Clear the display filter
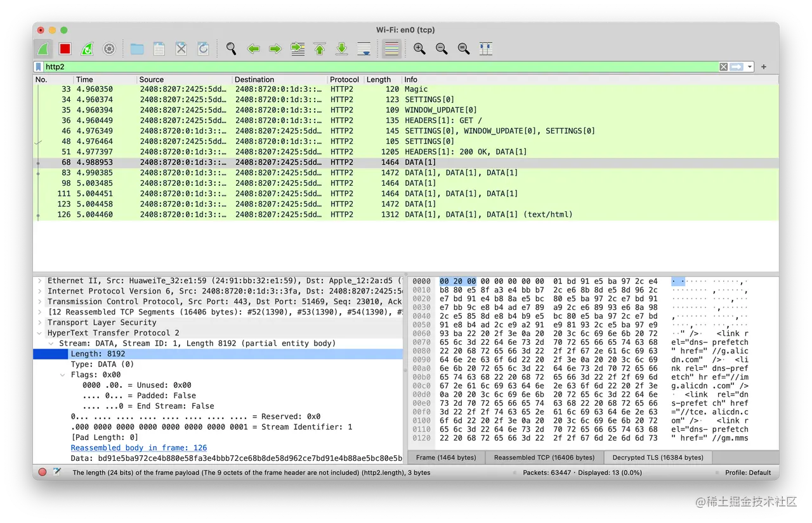 point(723,67)
